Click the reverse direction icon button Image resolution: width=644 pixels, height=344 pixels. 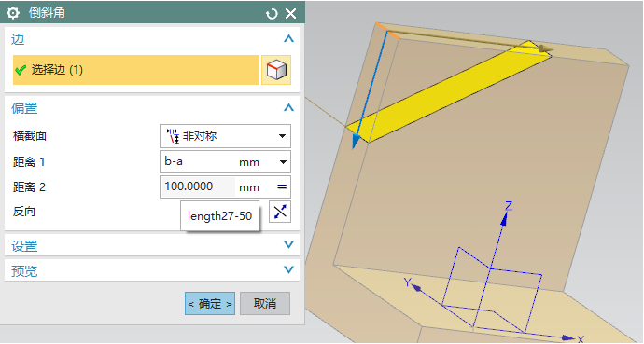tap(280, 212)
